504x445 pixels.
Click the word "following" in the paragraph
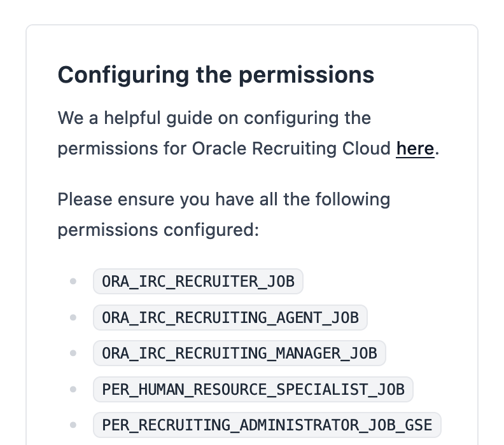pos(353,199)
